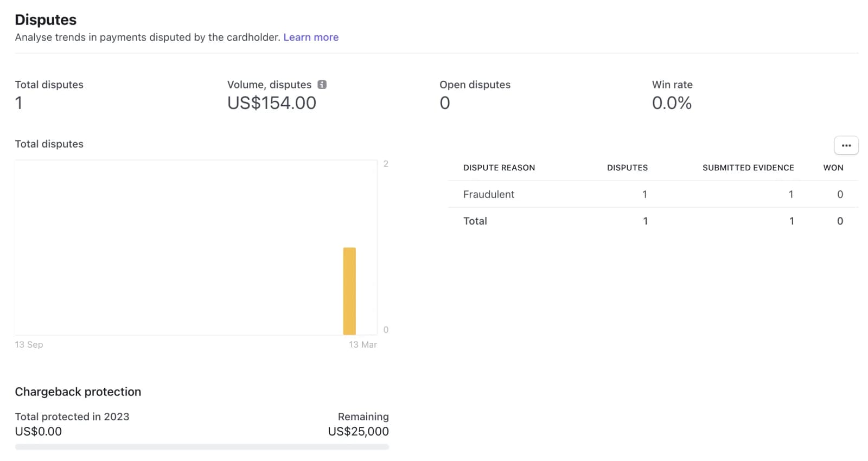Screen dimensions: 868x461
Task: Click the chargeback protection progress bar
Action: [202, 447]
